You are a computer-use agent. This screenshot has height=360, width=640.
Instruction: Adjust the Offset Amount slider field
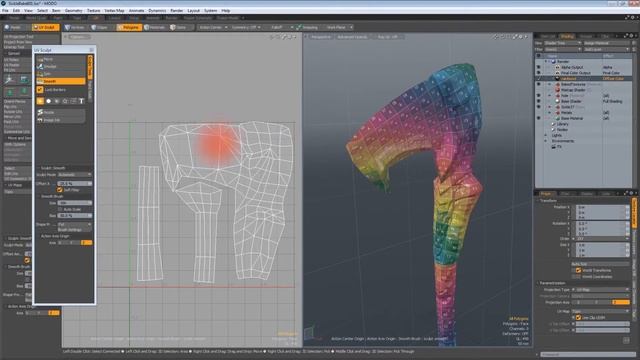coord(75,184)
